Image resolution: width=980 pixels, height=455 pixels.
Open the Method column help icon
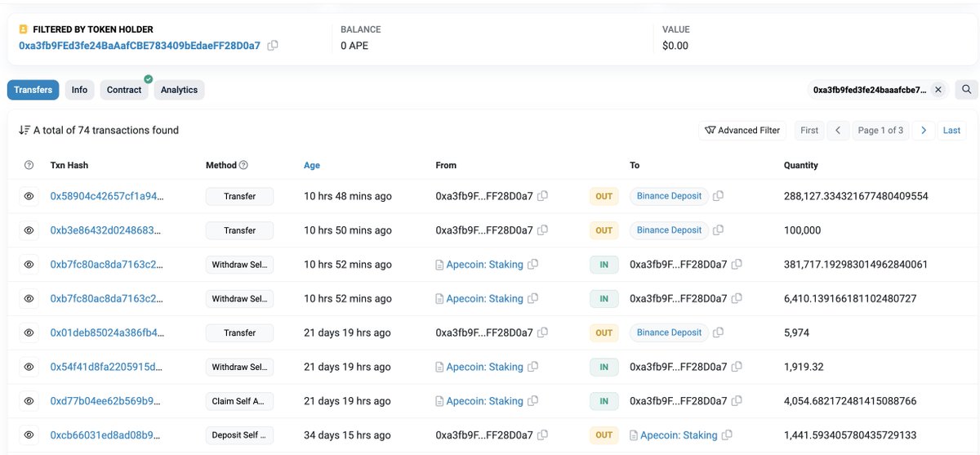243,165
